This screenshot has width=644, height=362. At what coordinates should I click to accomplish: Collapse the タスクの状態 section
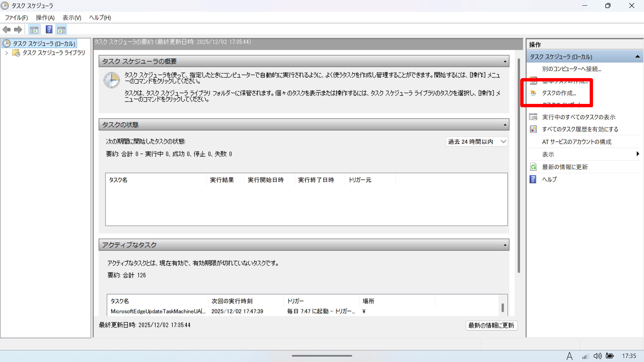(505, 125)
